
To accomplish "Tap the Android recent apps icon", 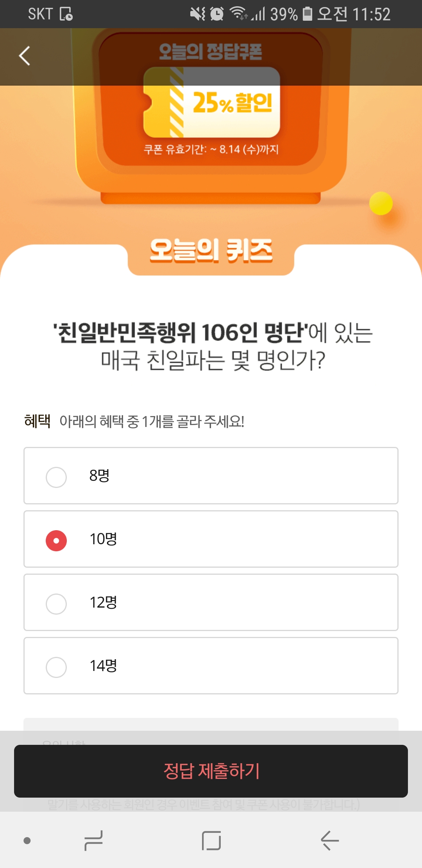I will click(93, 841).
